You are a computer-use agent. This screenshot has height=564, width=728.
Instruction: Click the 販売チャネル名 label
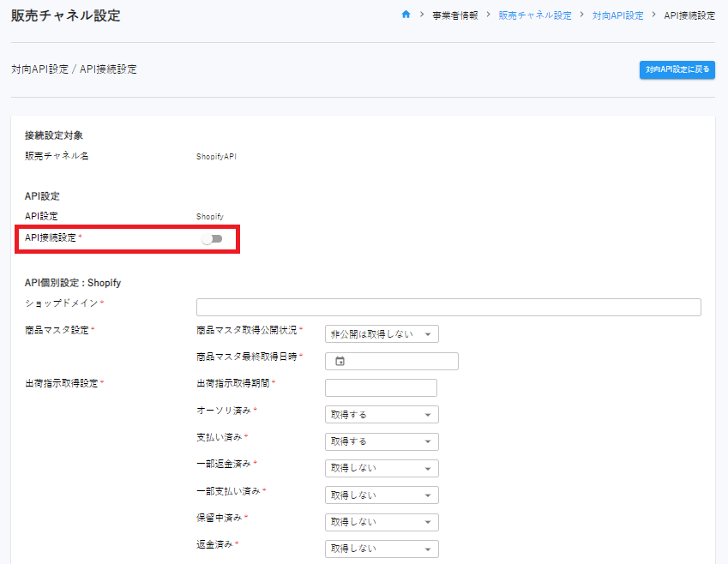tap(57, 156)
